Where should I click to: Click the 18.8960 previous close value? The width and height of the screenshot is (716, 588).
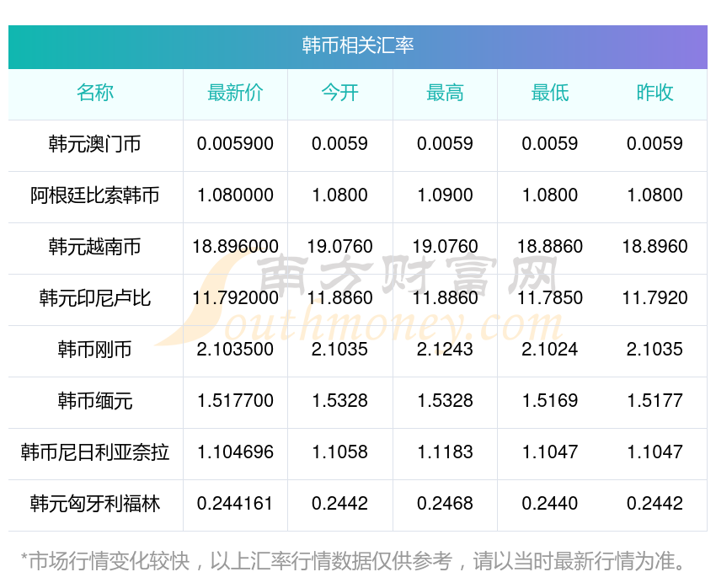(655, 247)
